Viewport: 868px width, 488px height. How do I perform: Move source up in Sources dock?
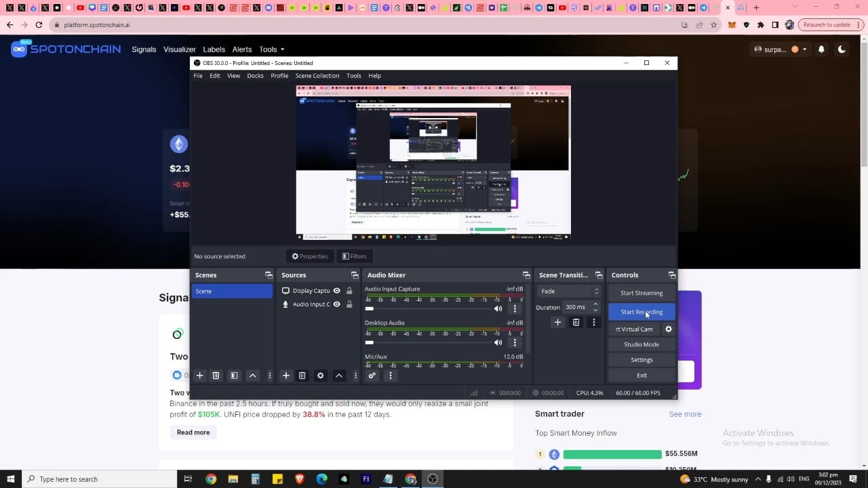pyautogui.click(x=339, y=375)
